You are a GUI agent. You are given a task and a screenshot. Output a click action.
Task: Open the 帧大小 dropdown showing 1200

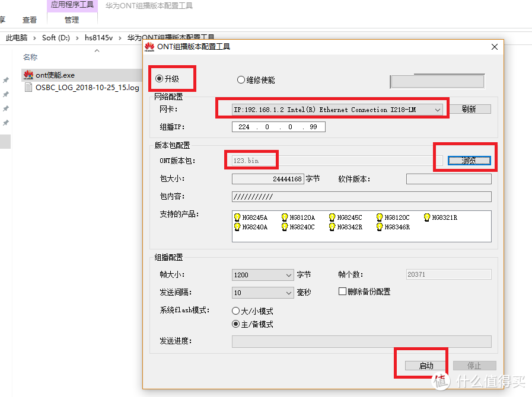(263, 275)
